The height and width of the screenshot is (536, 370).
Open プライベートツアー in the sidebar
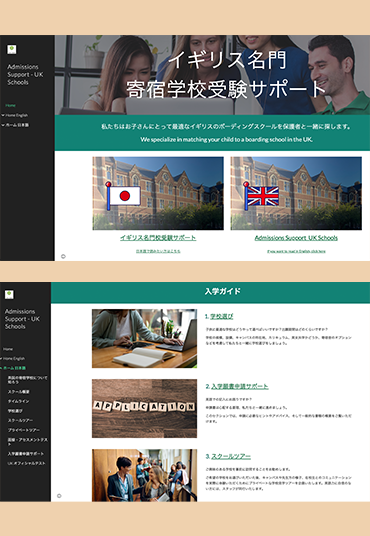click(24, 430)
